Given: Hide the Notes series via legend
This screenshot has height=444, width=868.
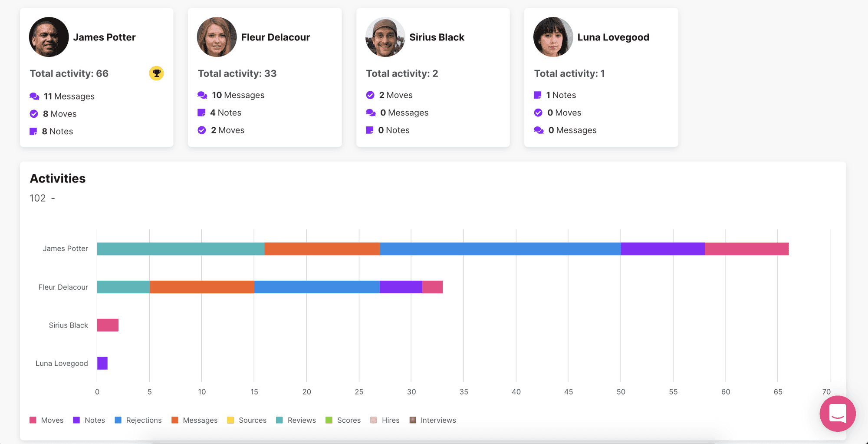Looking at the screenshot, I should click(x=89, y=420).
